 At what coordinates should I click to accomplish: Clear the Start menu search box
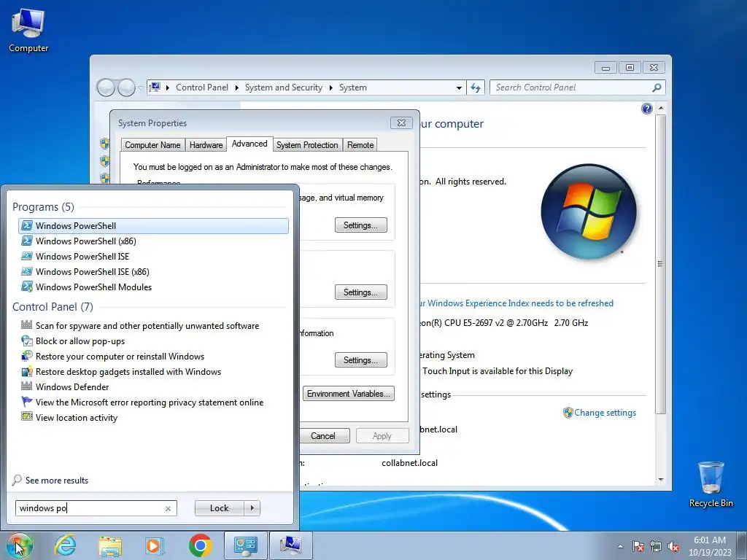pyautogui.click(x=168, y=508)
